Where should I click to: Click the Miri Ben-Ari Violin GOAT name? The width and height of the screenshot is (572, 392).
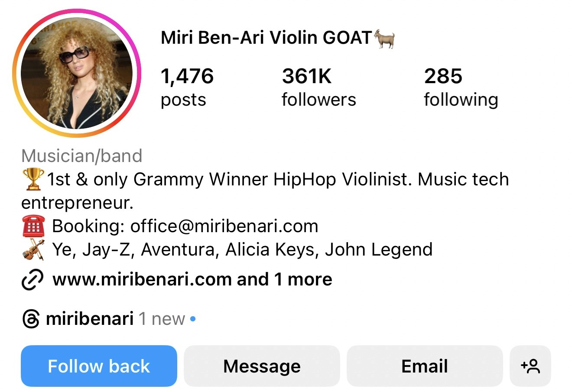[266, 38]
